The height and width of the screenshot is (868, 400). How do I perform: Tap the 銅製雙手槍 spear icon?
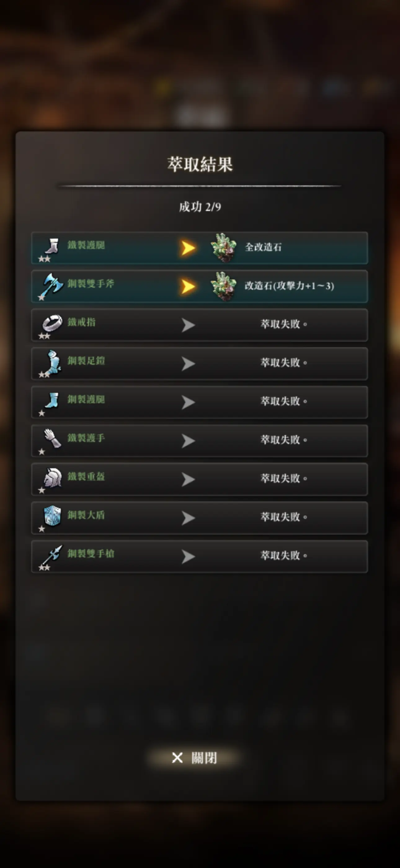point(52,555)
